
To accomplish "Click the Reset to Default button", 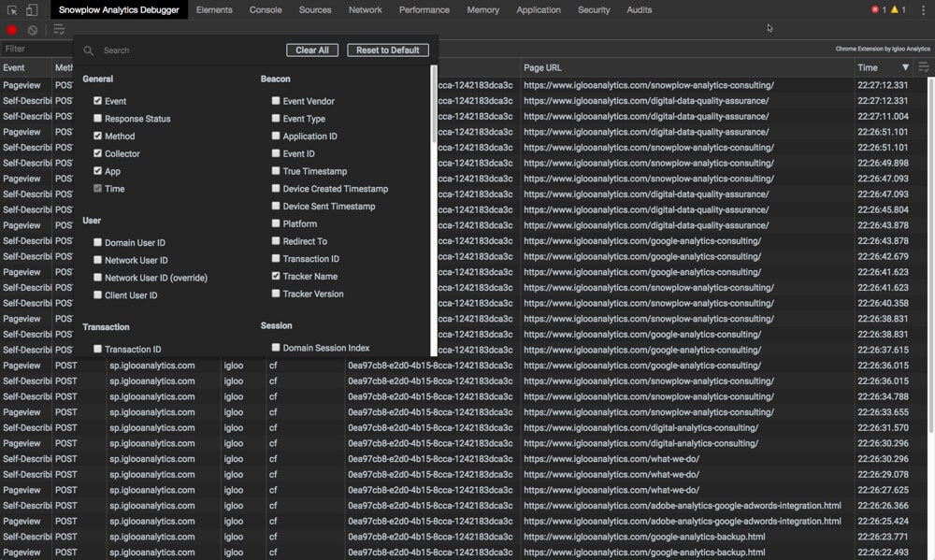I will [x=388, y=50].
